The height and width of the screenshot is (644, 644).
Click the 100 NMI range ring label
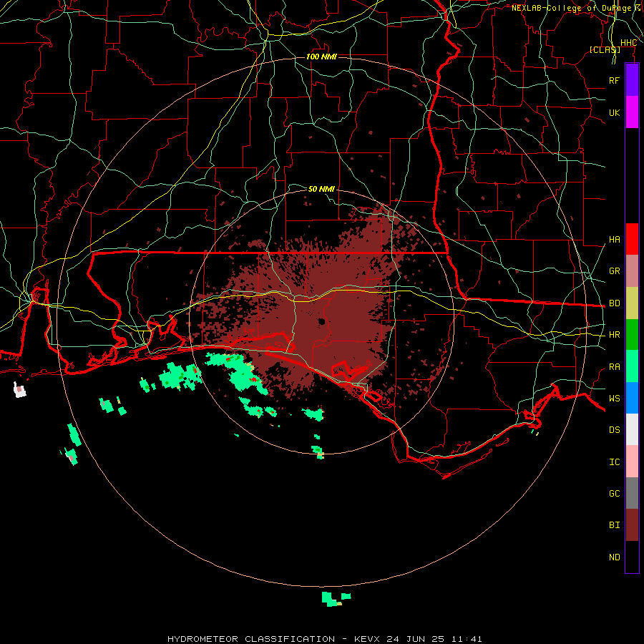(321, 57)
